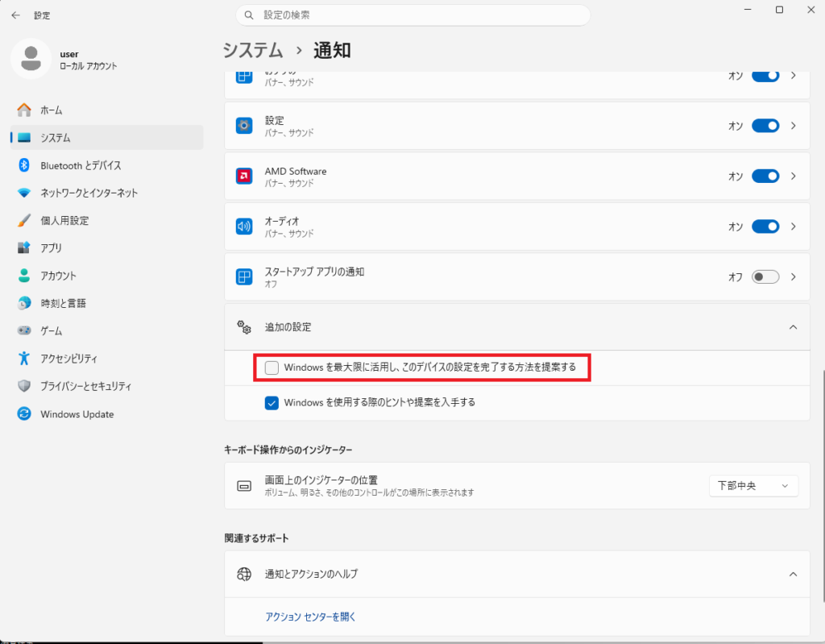The image size is (825, 644).
Task: Select アクセシビリティ label in sidebar
Action: (69, 359)
